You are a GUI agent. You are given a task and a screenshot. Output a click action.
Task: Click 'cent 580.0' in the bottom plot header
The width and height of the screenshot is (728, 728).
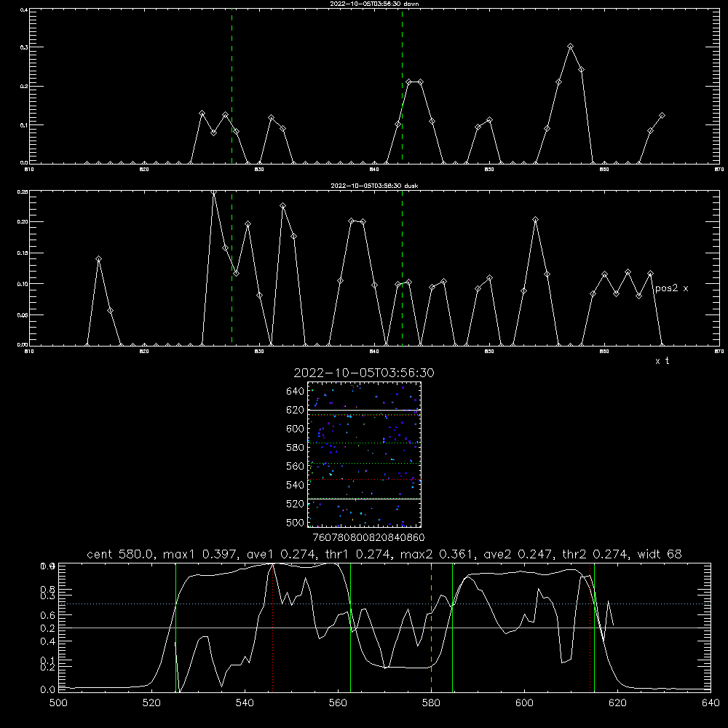120,554
